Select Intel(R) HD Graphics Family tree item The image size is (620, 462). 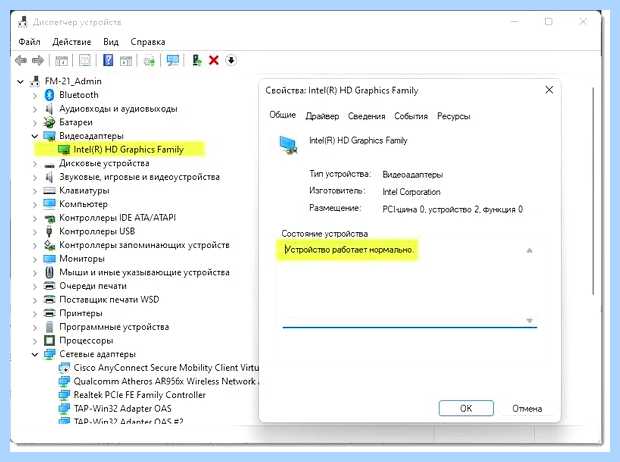pos(129,150)
